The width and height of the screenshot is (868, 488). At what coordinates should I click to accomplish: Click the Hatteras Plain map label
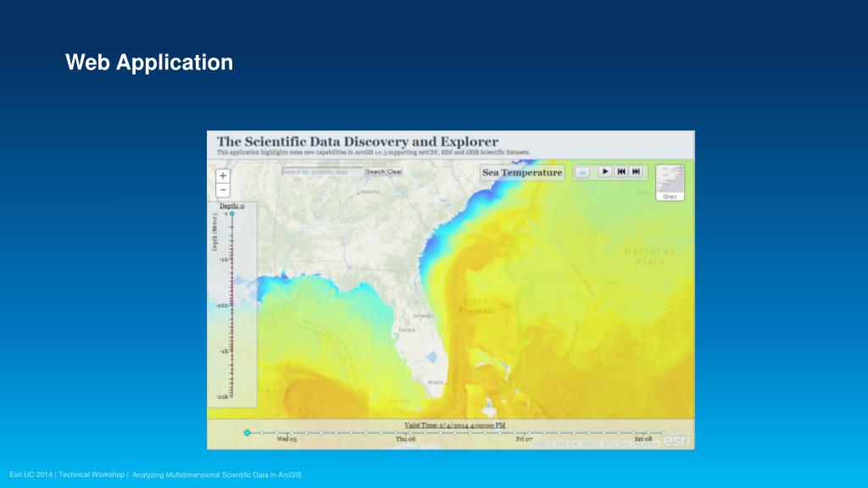pos(649,256)
